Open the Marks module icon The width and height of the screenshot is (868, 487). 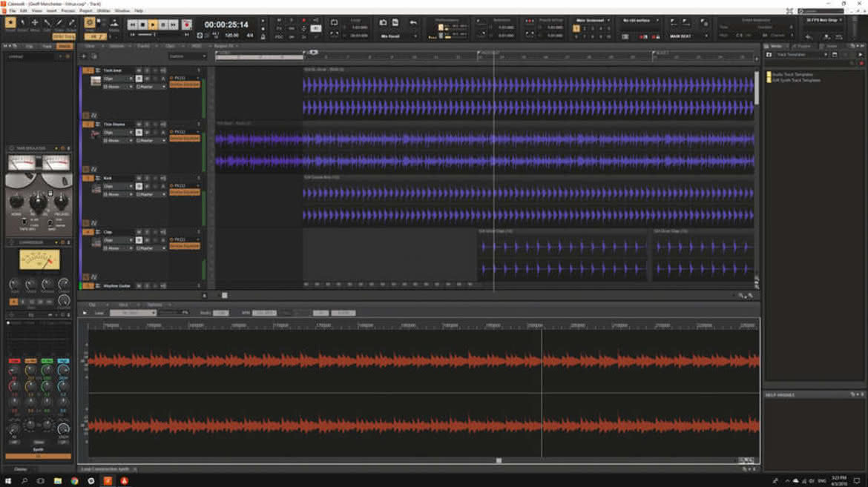(114, 23)
